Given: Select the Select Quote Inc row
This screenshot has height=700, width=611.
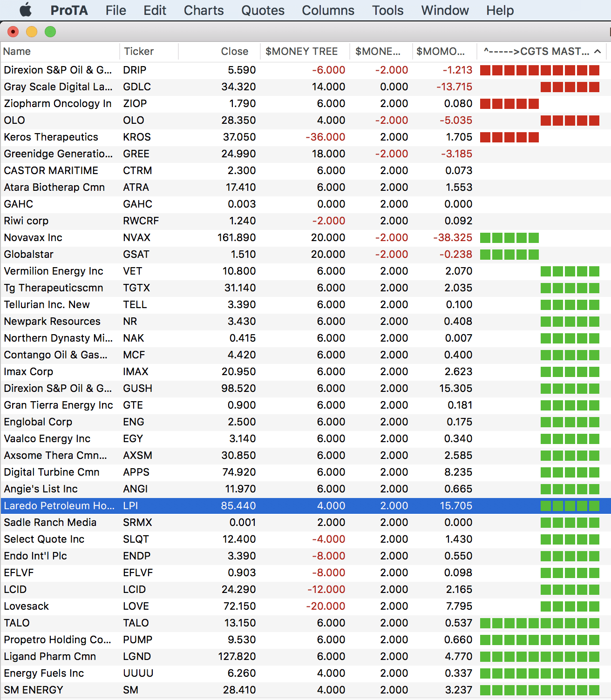Looking at the screenshot, I should [305, 539].
